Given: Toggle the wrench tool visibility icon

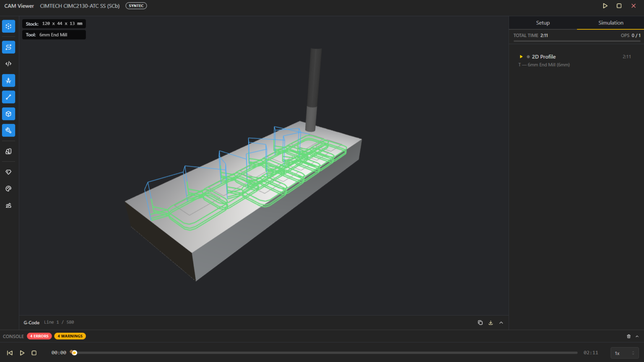Looking at the screenshot, I should 8,130.
